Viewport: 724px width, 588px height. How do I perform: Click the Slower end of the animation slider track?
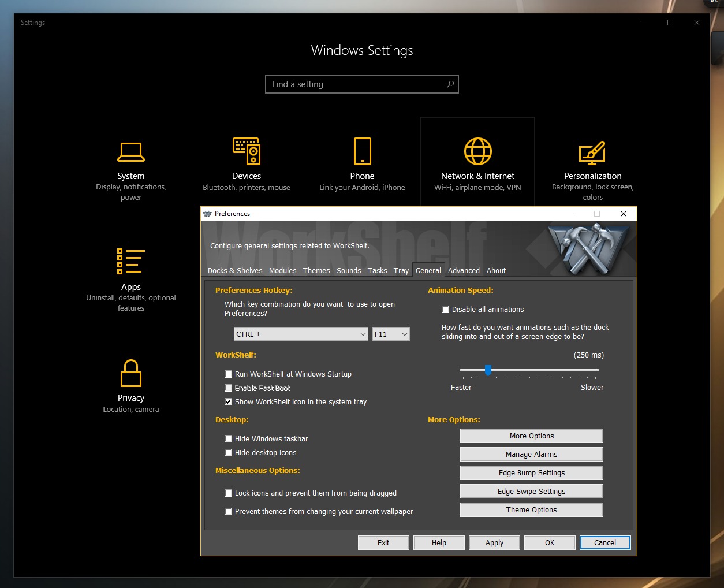[x=596, y=370]
